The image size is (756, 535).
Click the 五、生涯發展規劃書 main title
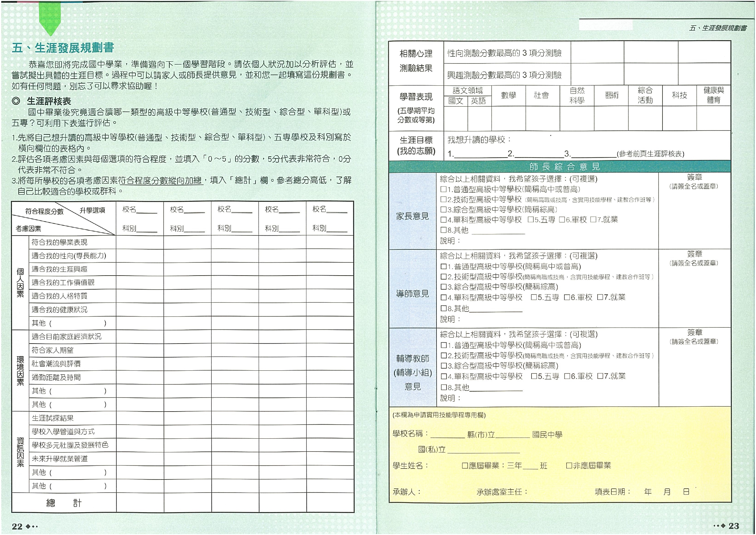pos(63,48)
